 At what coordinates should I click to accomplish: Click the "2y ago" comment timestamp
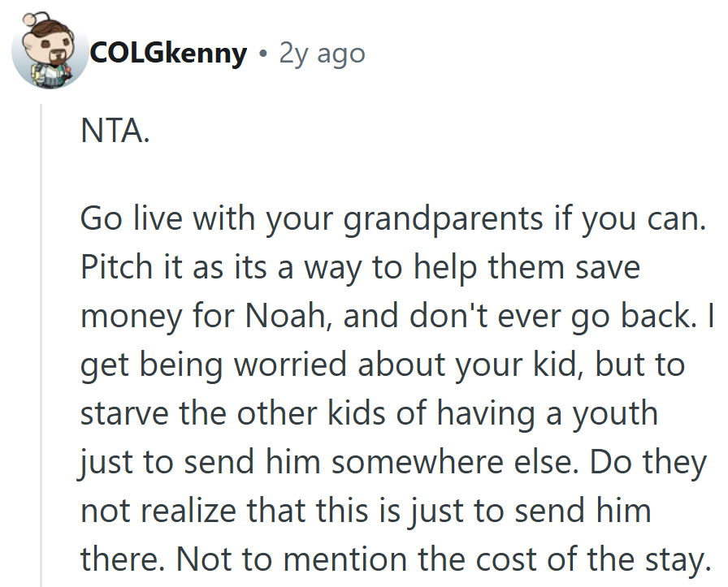322,54
